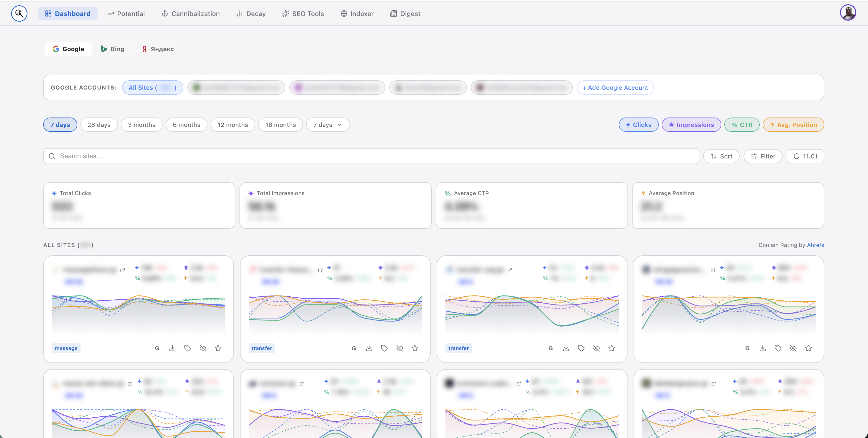
Task: Open the Ahrefs link
Action: (x=815, y=245)
